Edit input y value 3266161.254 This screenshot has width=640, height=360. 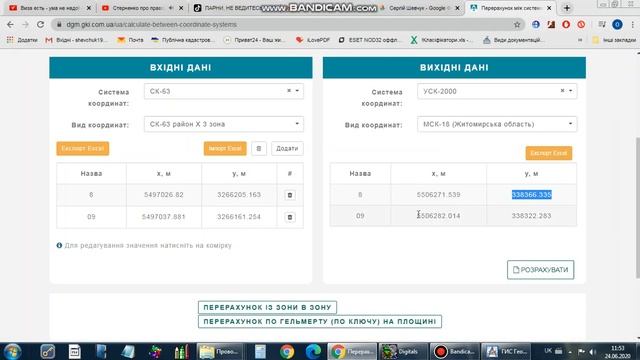(x=239, y=217)
